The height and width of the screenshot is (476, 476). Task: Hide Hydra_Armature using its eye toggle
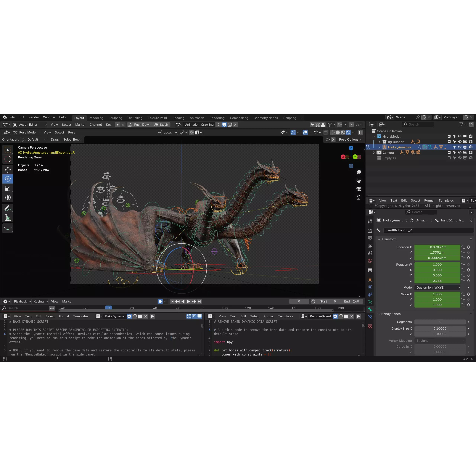(460, 147)
